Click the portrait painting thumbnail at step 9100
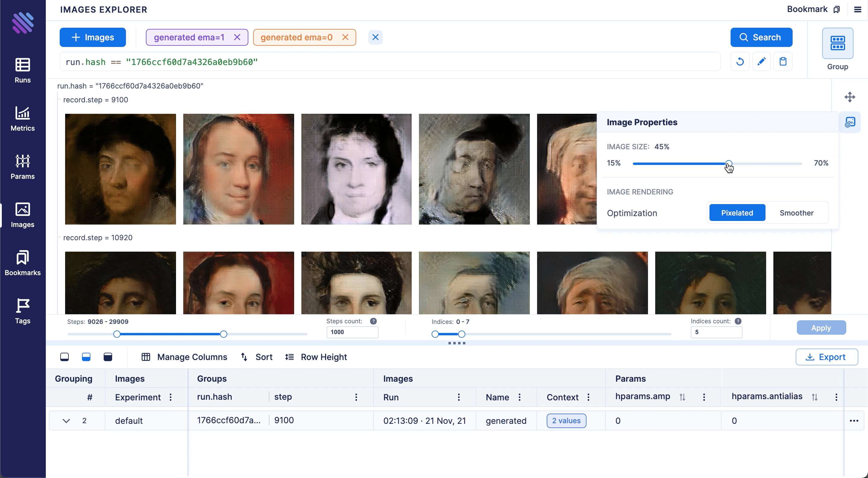 120,169
